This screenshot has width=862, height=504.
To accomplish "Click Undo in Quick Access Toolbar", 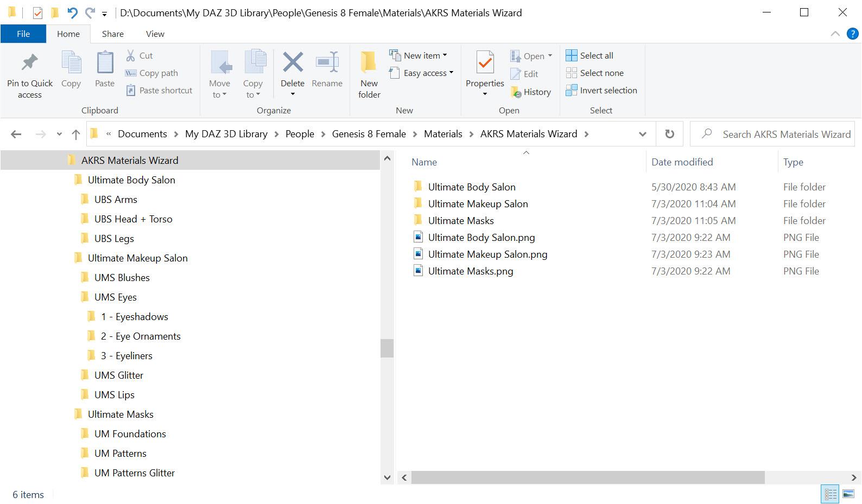I will pos(72,12).
